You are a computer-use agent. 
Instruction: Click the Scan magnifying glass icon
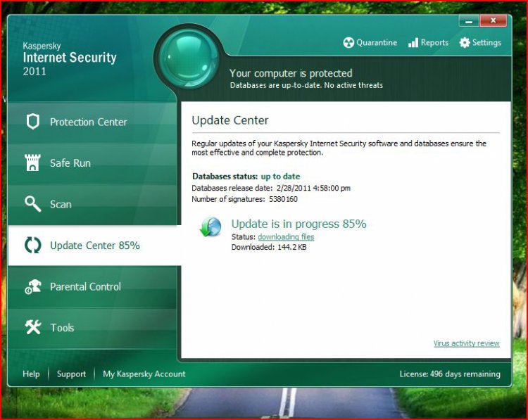pyautogui.click(x=32, y=203)
